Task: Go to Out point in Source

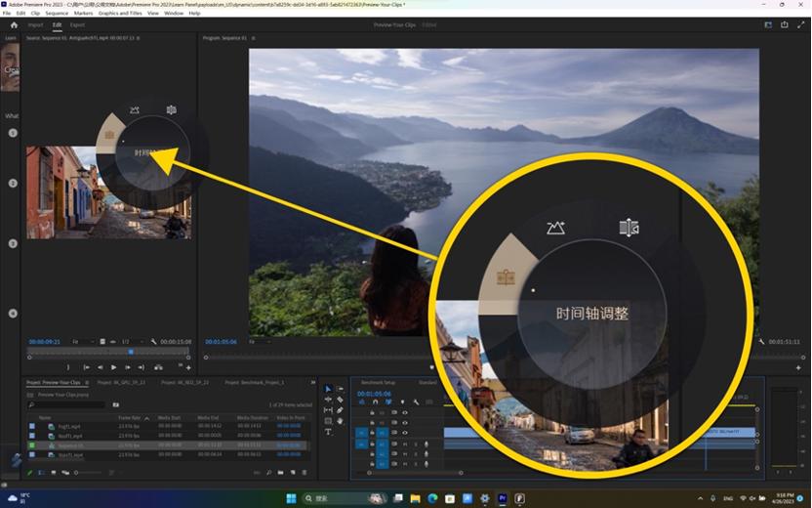Action: pyautogui.click(x=141, y=367)
